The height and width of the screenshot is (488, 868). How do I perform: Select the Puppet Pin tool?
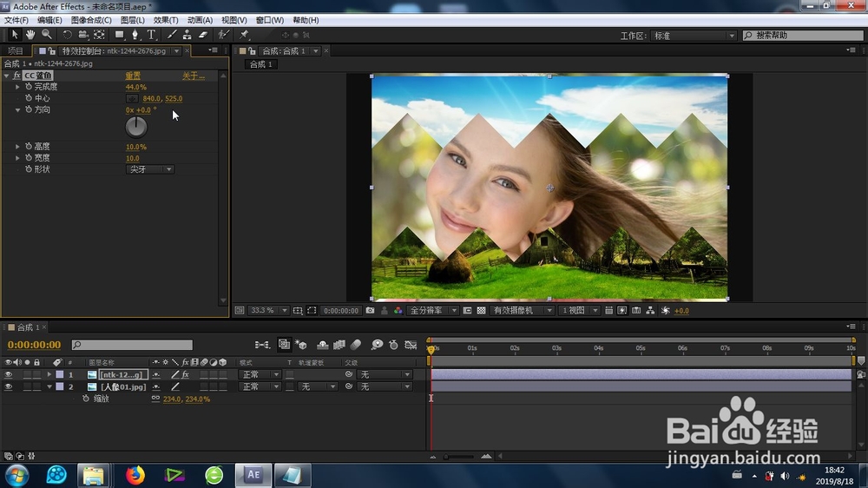coord(245,35)
